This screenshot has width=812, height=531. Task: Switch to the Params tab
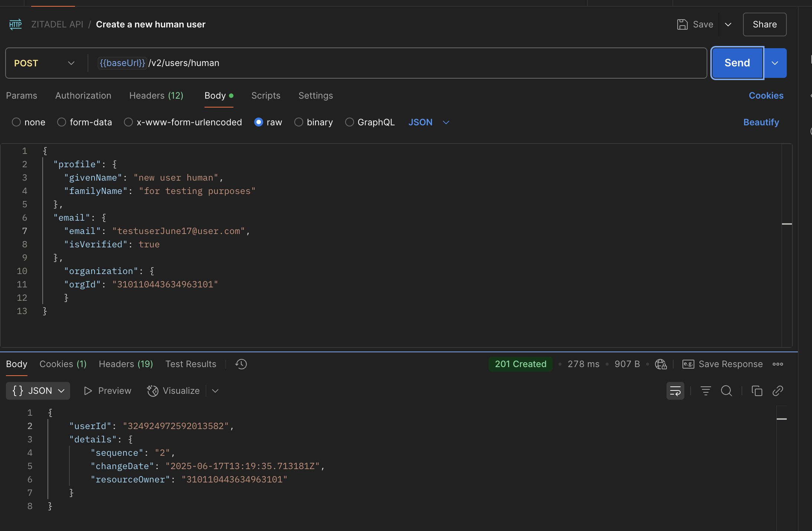22,96
